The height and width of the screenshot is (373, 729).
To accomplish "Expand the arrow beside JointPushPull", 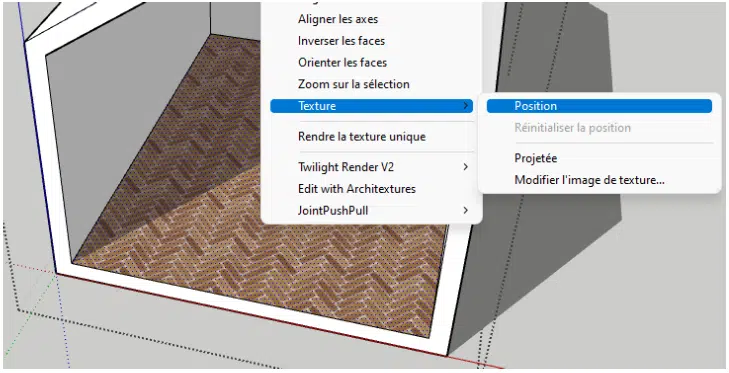I will 465,211.
